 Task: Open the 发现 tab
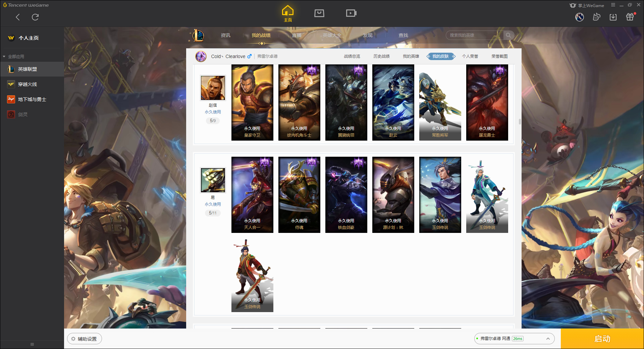pyautogui.click(x=368, y=35)
